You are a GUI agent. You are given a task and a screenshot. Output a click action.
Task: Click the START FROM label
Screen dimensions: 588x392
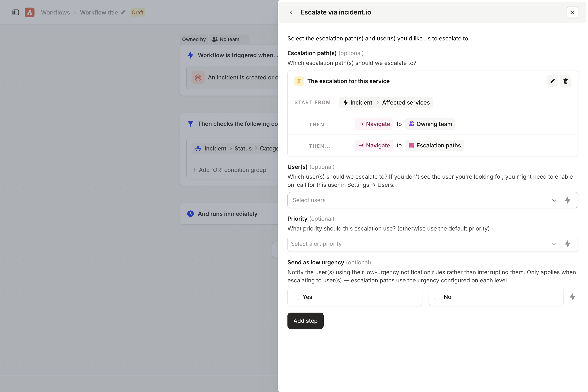[313, 102]
